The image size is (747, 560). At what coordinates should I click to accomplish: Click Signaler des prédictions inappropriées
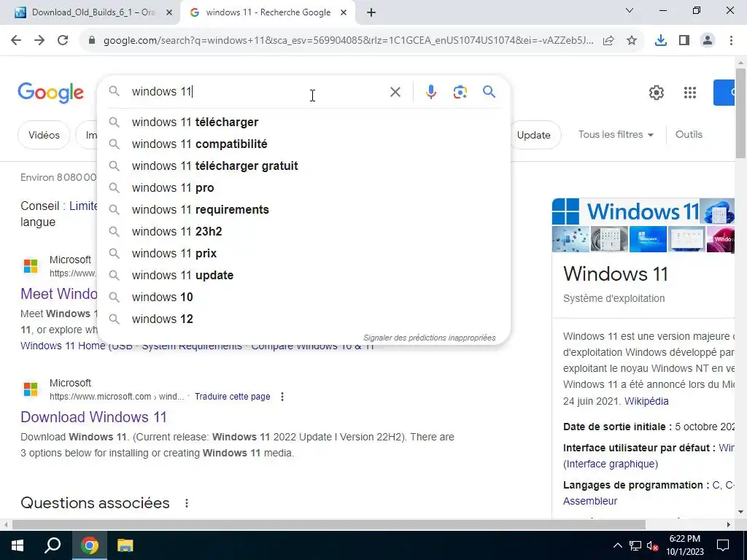click(429, 338)
